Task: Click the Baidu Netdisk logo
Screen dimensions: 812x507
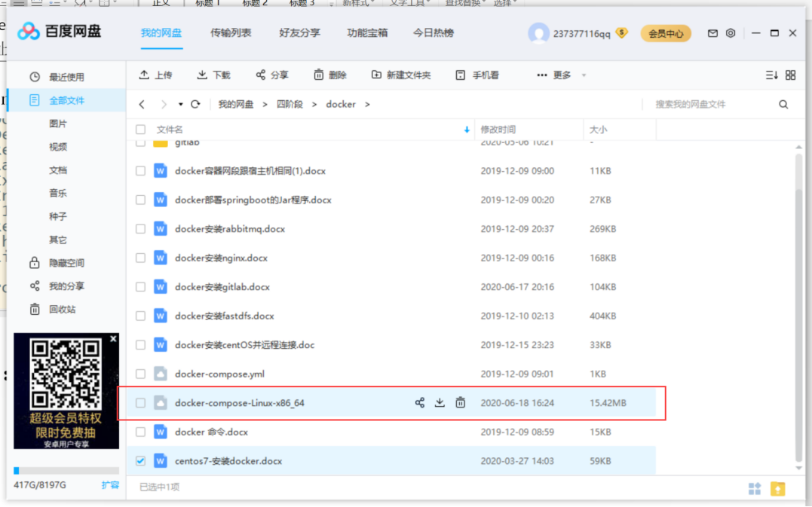Action: (59, 32)
